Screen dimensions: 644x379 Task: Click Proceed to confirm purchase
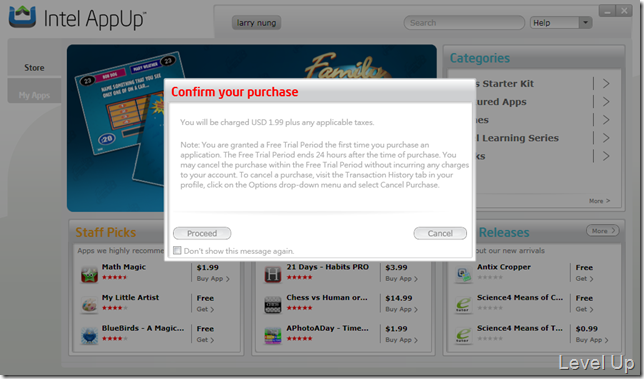pos(202,233)
